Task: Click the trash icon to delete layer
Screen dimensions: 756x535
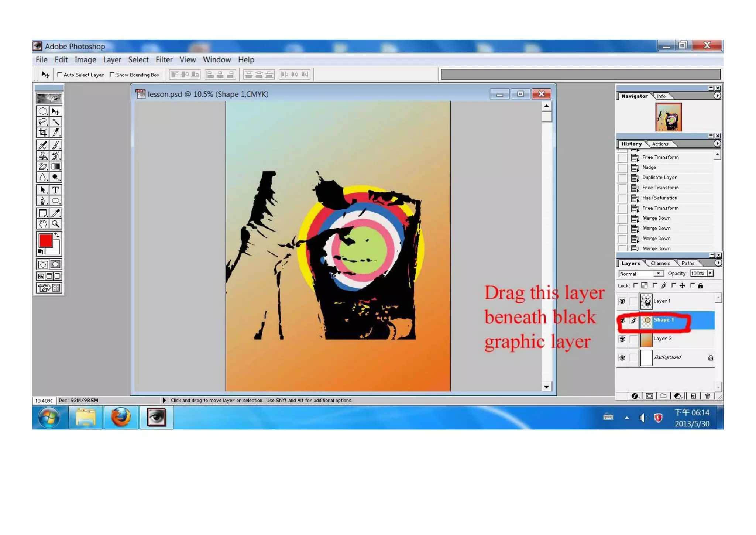Action: click(707, 396)
